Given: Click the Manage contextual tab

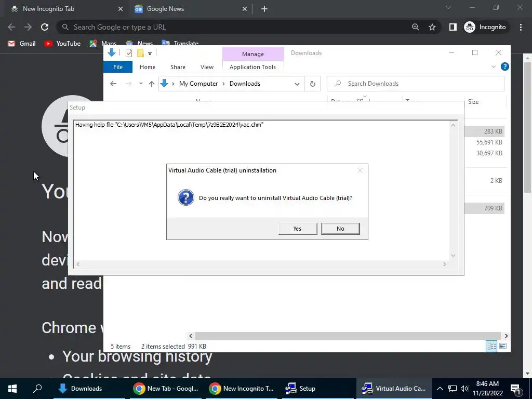Looking at the screenshot, I should pos(253,54).
